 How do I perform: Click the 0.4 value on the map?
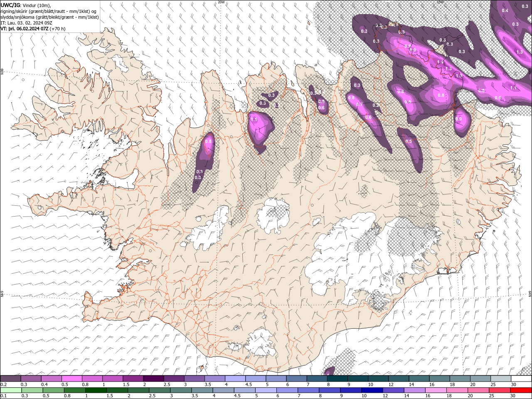click(x=505, y=10)
